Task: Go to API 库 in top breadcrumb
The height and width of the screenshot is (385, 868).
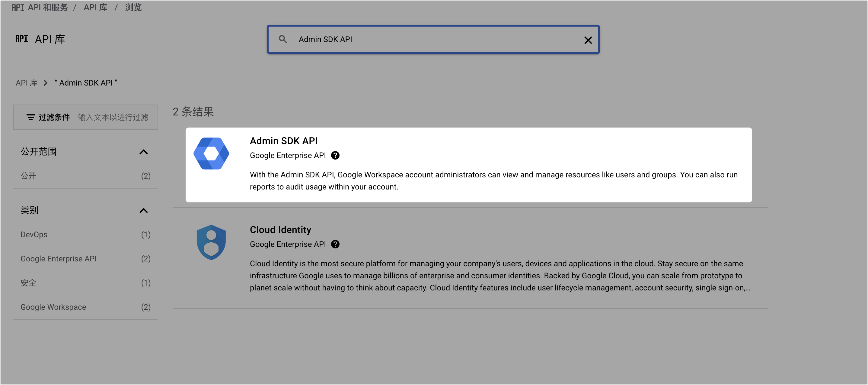Action: point(96,8)
